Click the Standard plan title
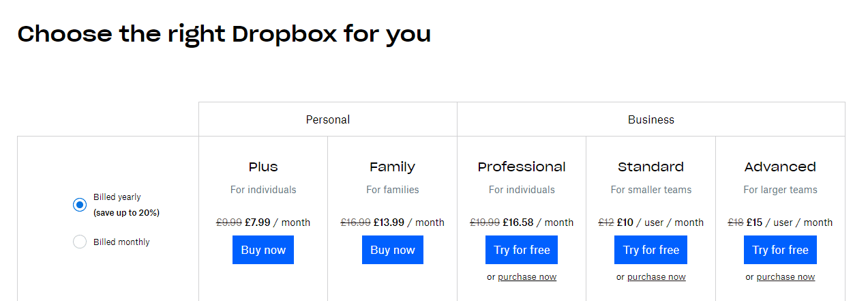This screenshot has width=868, height=301. (x=651, y=167)
